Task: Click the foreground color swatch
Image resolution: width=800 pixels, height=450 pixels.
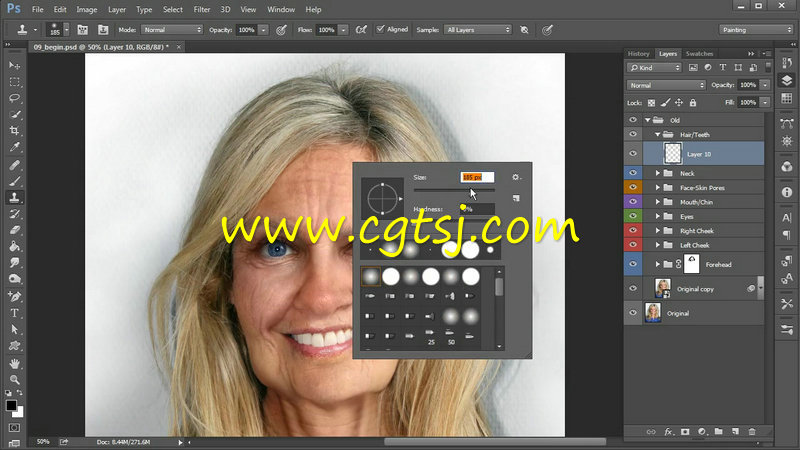Action: pos(11,406)
